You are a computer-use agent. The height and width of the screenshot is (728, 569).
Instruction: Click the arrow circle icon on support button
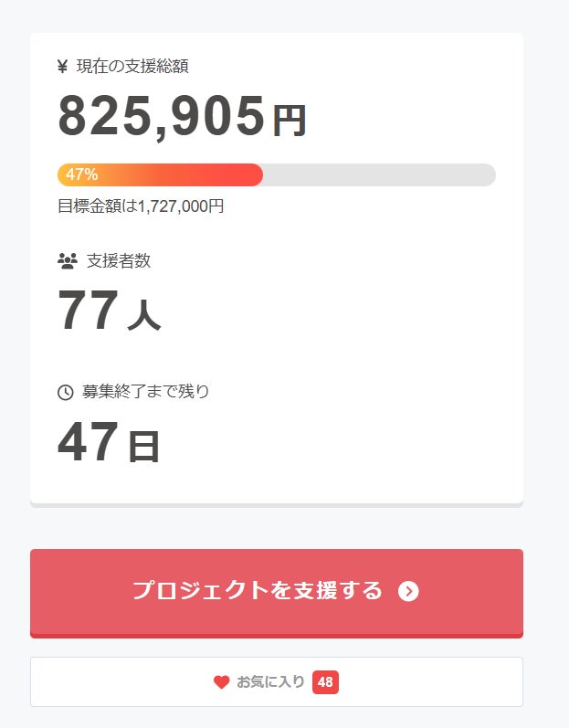(x=408, y=591)
